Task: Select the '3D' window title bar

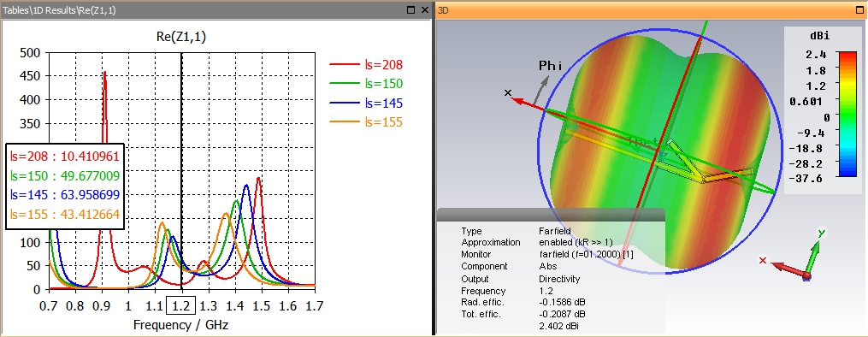Action: point(651,10)
